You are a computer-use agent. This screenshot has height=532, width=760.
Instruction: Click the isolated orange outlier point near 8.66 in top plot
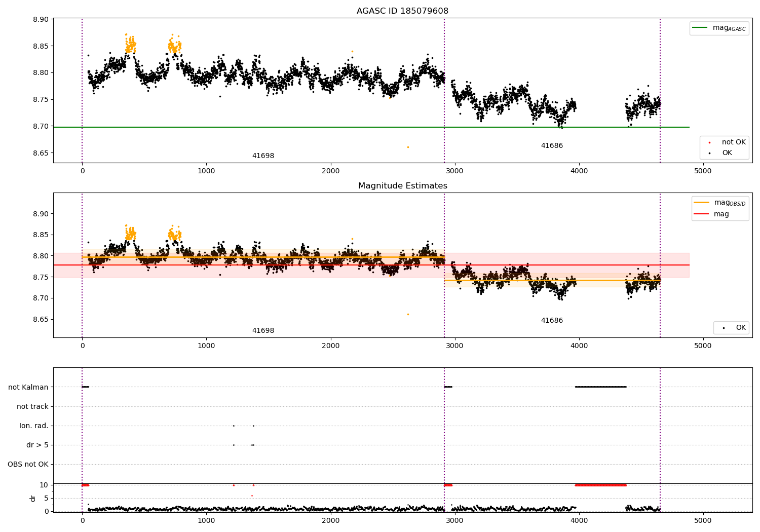tap(408, 147)
